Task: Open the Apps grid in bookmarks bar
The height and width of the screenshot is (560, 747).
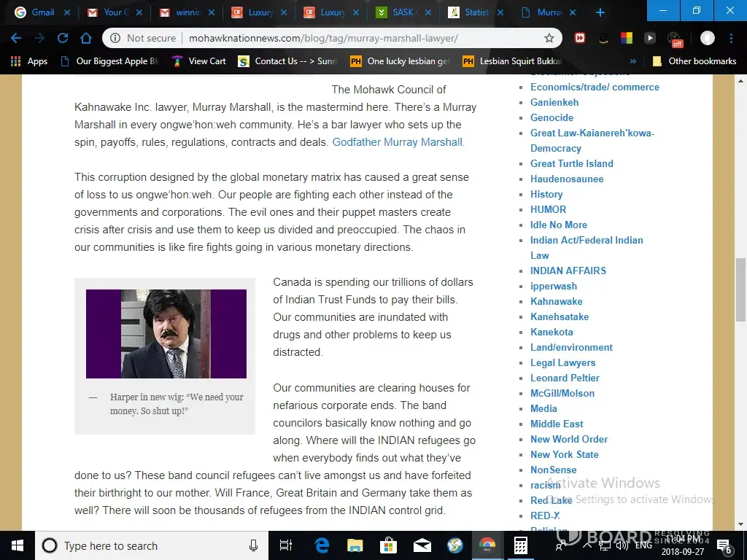Action: point(29,61)
